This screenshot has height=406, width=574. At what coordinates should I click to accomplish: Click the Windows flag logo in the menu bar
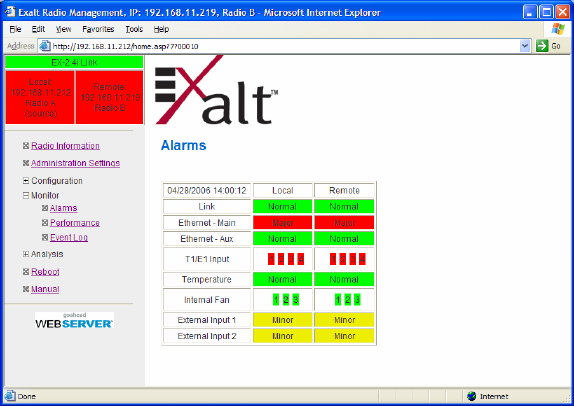tap(558, 29)
